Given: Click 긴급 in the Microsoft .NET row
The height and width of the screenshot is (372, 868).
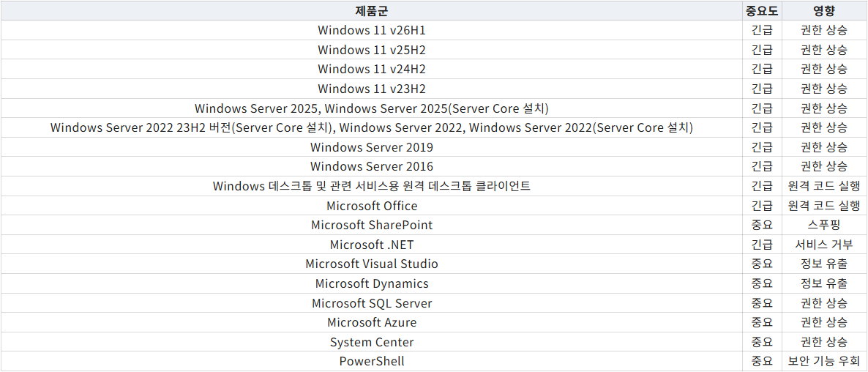Looking at the screenshot, I should (762, 244).
